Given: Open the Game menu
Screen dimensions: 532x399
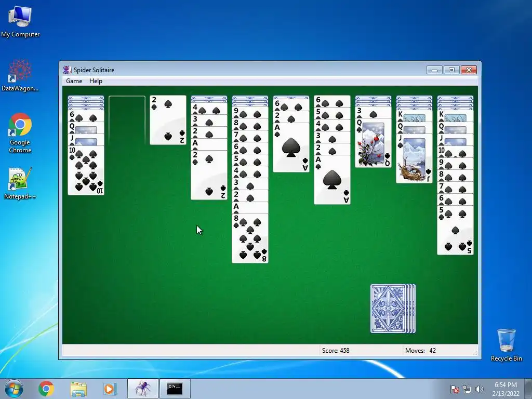Looking at the screenshot, I should pos(74,81).
